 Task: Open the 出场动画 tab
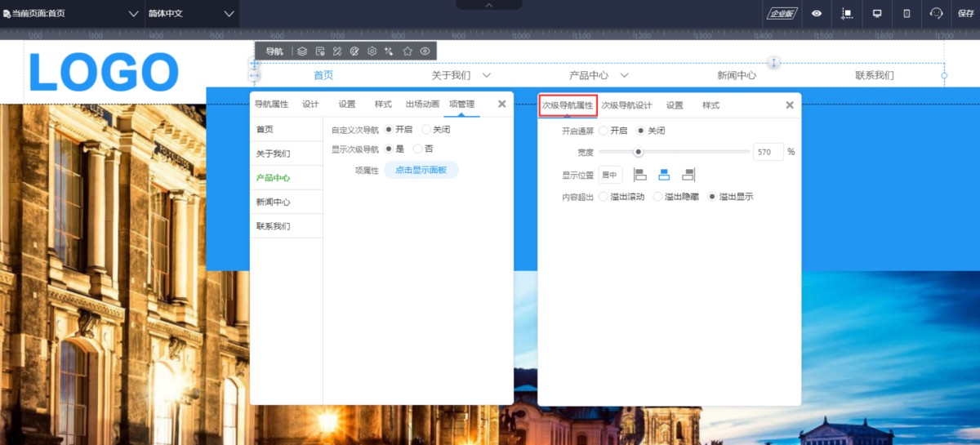tap(422, 105)
